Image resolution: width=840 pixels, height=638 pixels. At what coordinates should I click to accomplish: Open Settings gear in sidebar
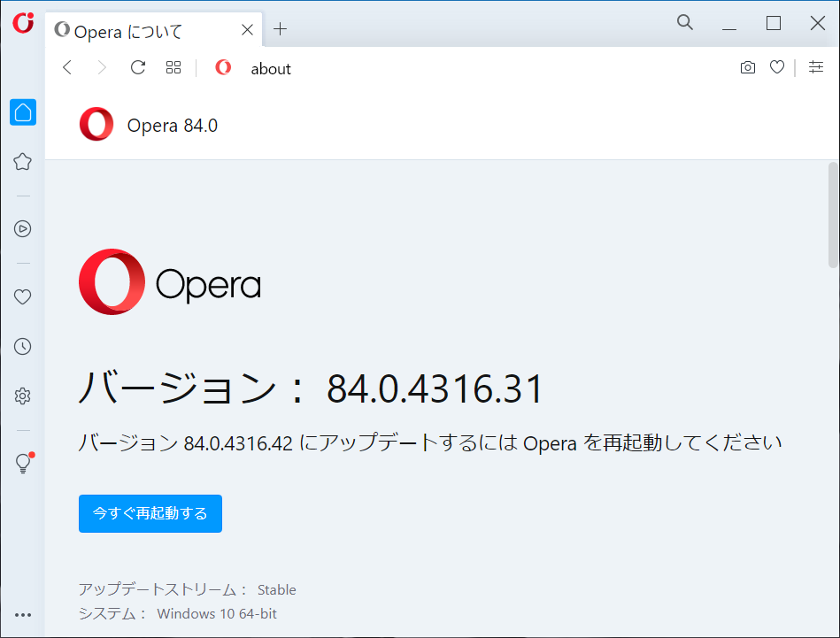(x=22, y=396)
